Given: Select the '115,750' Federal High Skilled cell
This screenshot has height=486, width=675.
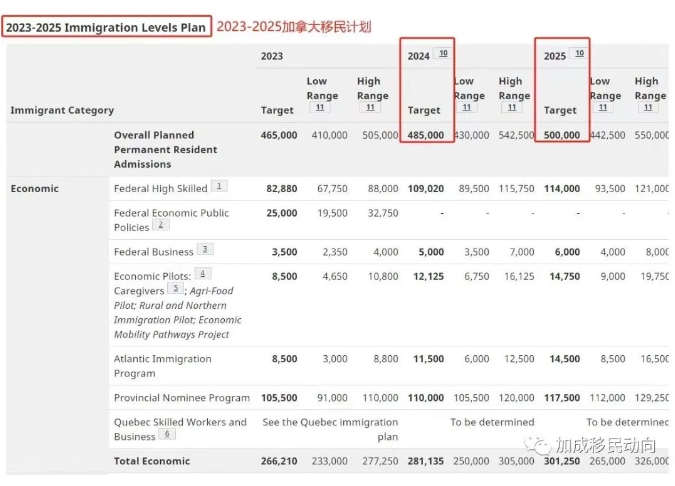Looking at the screenshot, I should click(516, 189).
